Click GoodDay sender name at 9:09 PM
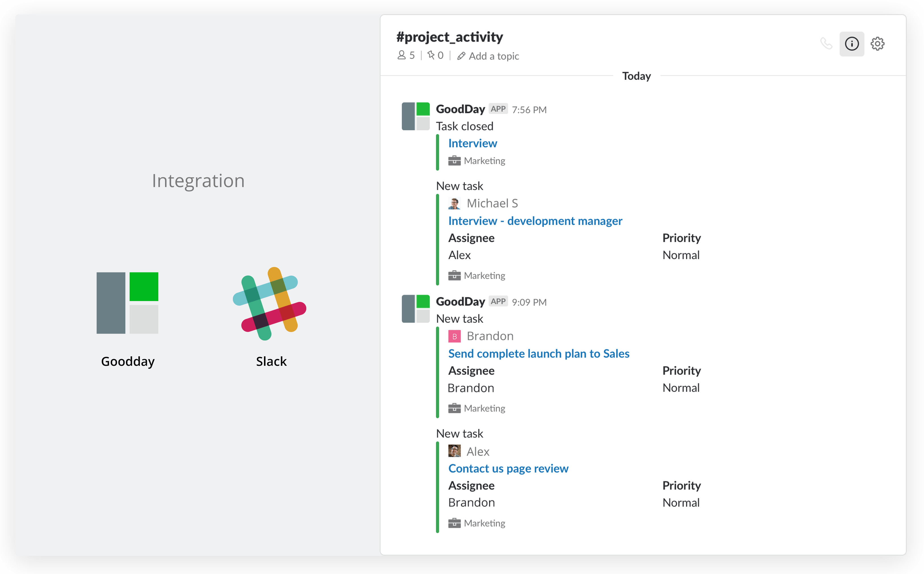Image resolution: width=924 pixels, height=574 pixels. pyautogui.click(x=460, y=302)
